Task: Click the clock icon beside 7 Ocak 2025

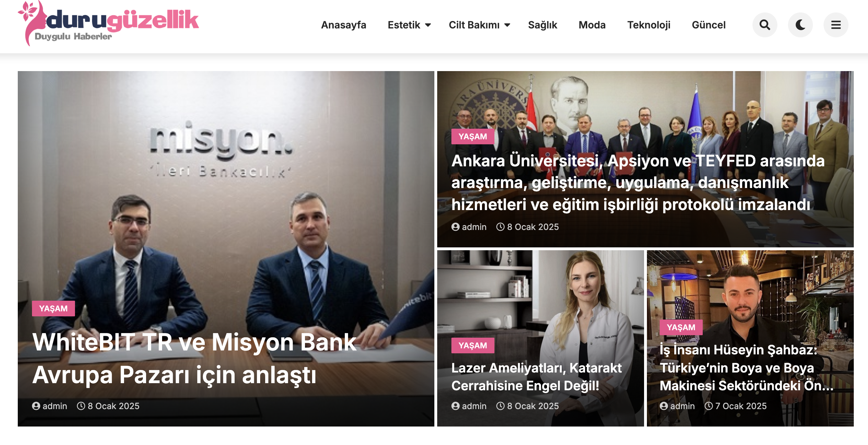Action: point(708,406)
